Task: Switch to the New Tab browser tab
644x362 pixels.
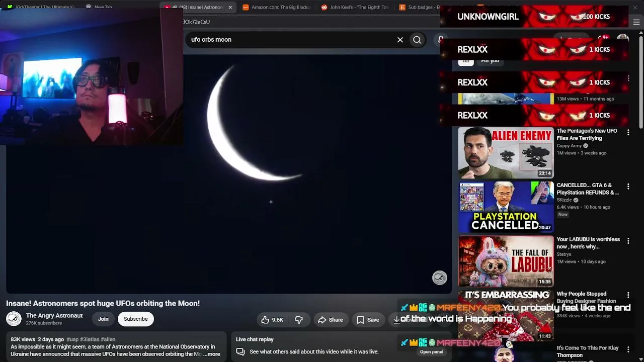Action: pos(103,7)
